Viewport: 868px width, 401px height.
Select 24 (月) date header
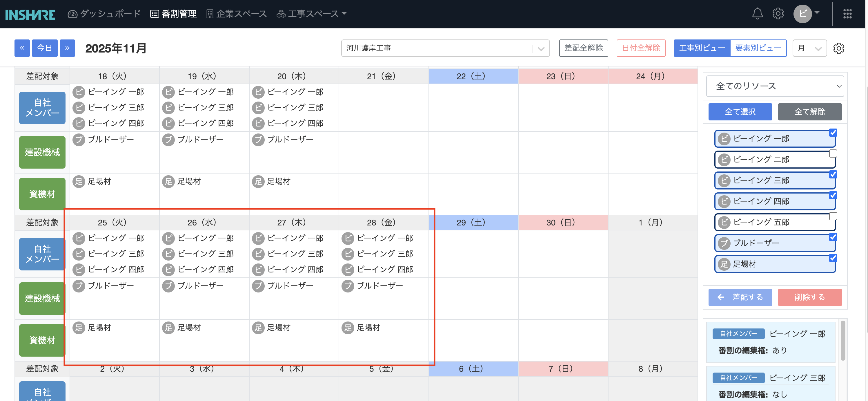click(x=653, y=77)
